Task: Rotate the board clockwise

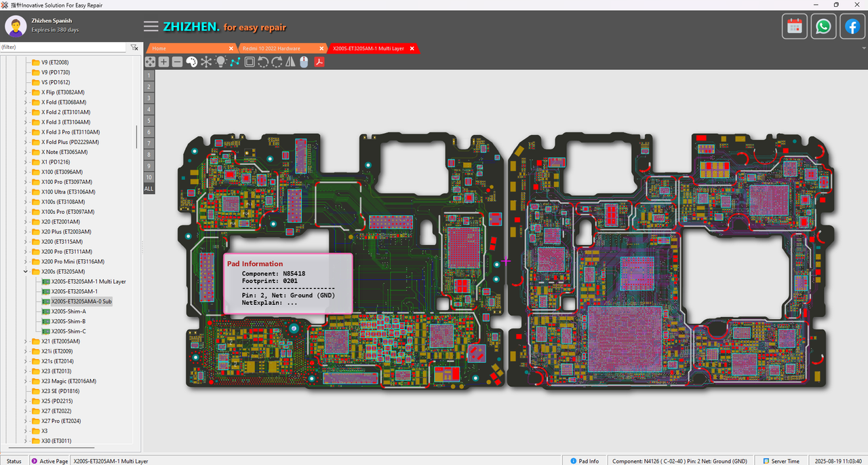Action: point(277,62)
